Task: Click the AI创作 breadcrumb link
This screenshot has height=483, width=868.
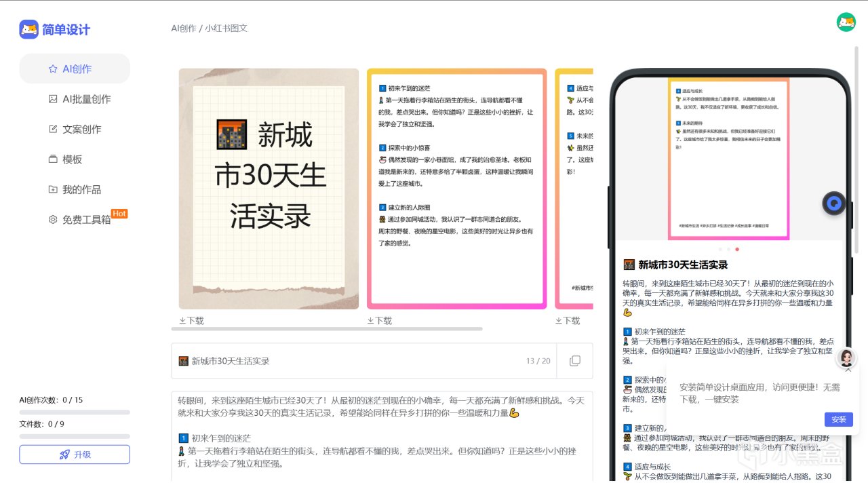Action: pyautogui.click(x=184, y=28)
